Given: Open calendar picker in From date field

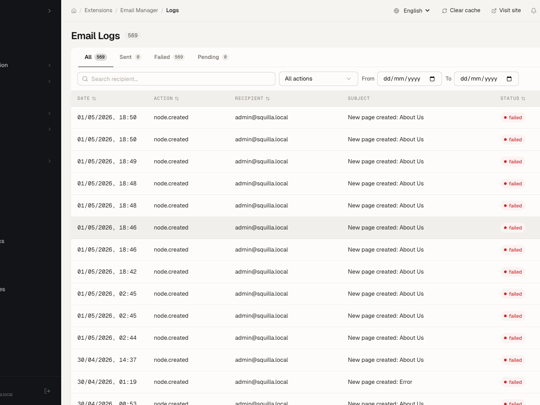Looking at the screenshot, I should [x=432, y=79].
